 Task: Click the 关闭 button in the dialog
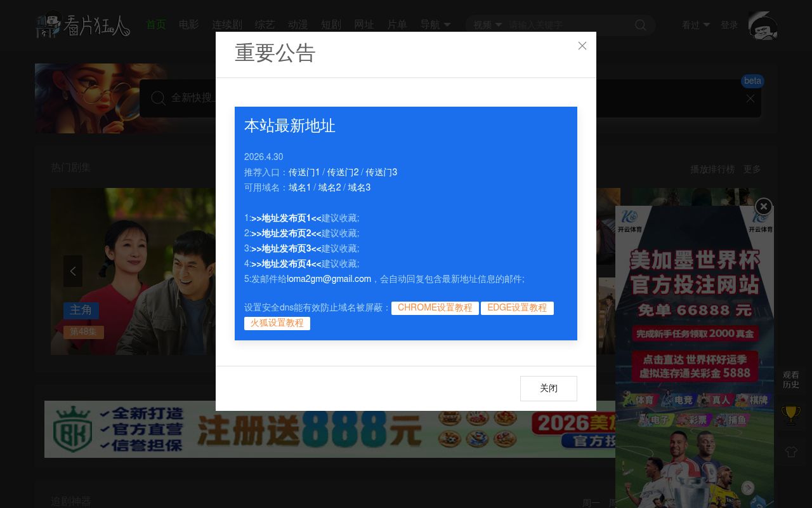coord(549,389)
